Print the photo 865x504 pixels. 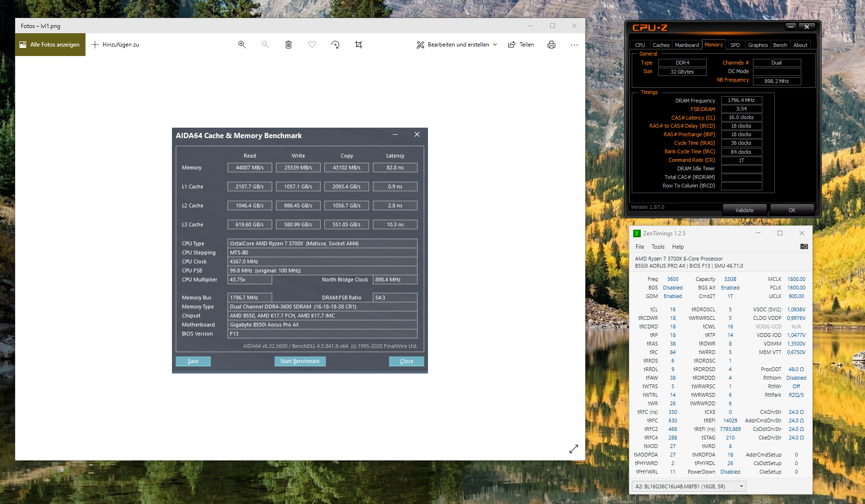pyautogui.click(x=551, y=45)
